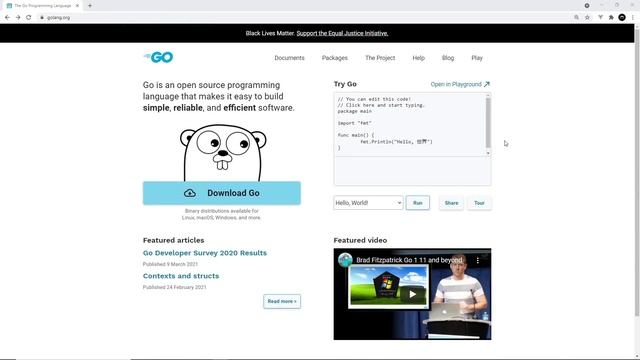The image size is (640, 360).
Task: Click the Share button
Action: pyautogui.click(x=451, y=203)
